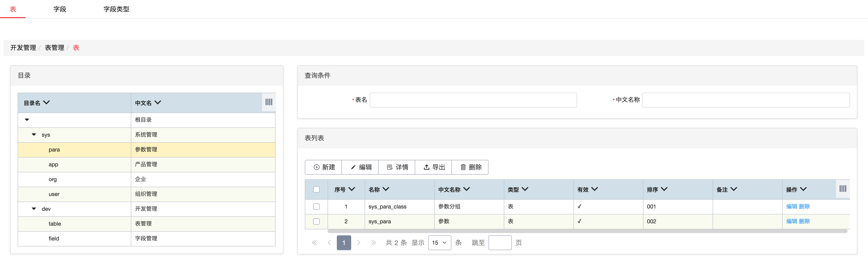Image resolution: width=868 pixels, height=265 pixels.
Task: Open the 中文名 column header dropdown
Action: tap(158, 103)
